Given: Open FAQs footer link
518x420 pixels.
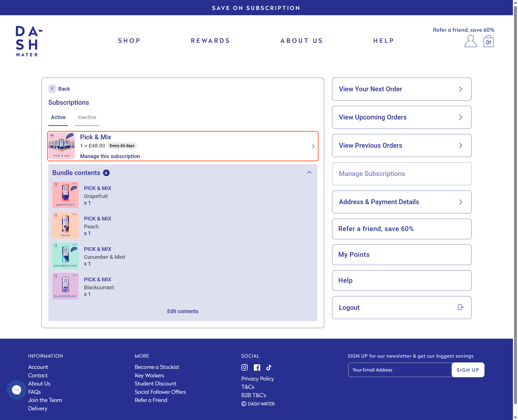Looking at the screenshot, I should [x=34, y=392].
